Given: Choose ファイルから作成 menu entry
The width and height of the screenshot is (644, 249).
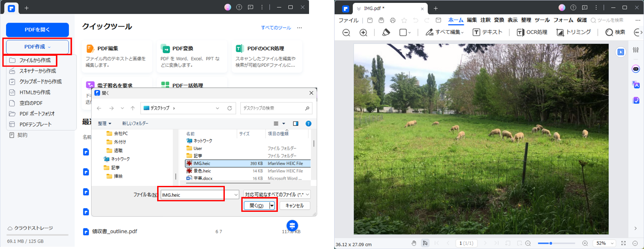Looking at the screenshot, I should pos(35,60).
